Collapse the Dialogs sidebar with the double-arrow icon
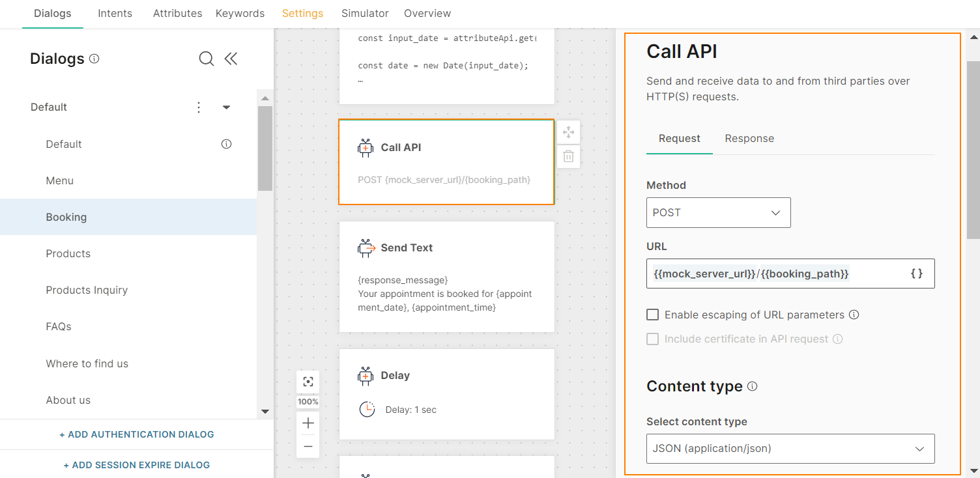 [x=231, y=59]
